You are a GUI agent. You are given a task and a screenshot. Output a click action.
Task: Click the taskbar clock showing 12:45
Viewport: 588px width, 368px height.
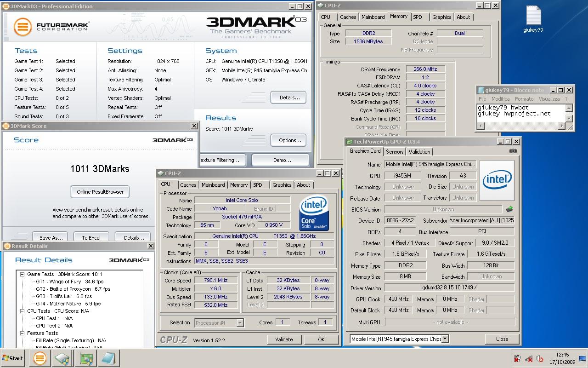(562, 355)
